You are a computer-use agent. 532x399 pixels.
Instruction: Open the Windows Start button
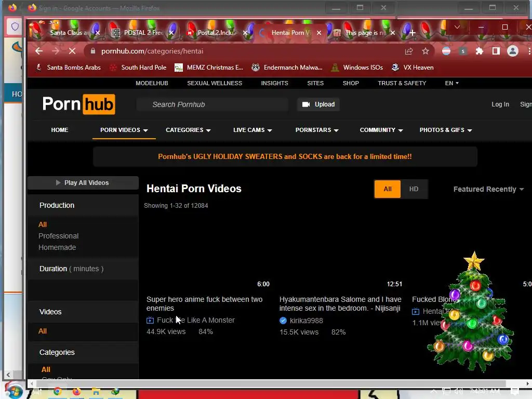pyautogui.click(x=14, y=391)
